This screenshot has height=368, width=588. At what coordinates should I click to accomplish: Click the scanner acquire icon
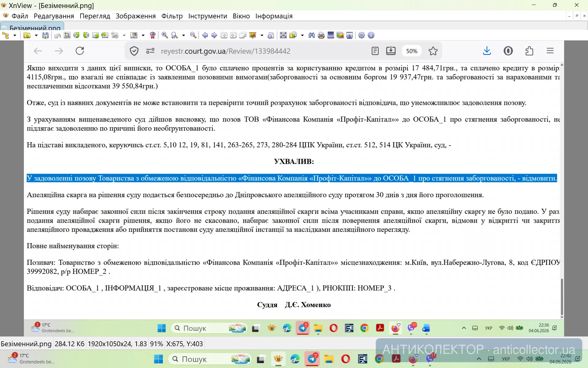click(331, 35)
